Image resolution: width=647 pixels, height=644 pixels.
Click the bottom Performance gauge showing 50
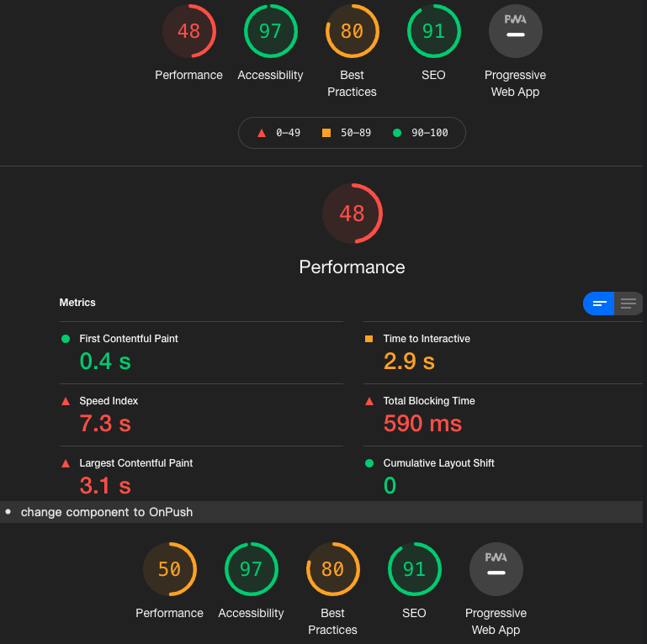[170, 569]
